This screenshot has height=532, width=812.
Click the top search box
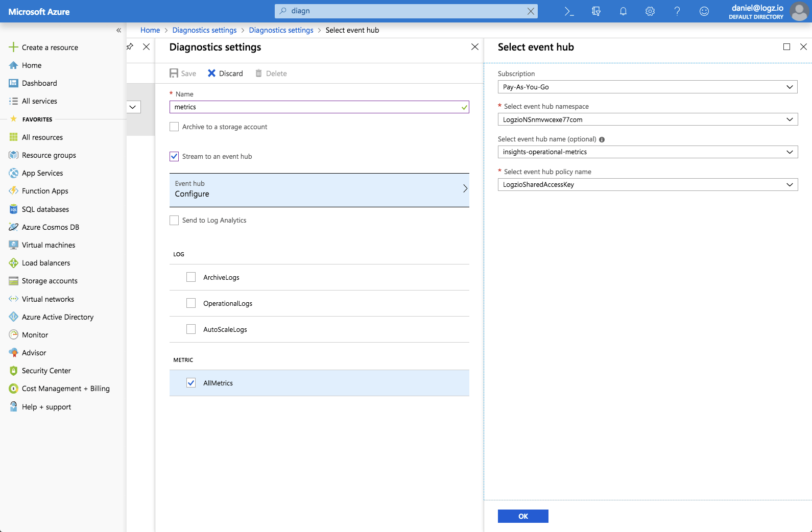(x=406, y=11)
